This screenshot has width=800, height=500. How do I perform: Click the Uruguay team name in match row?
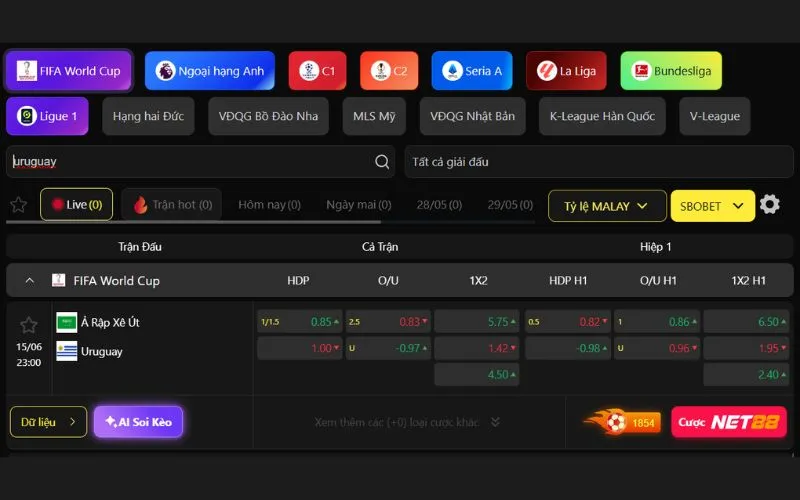[x=102, y=352]
